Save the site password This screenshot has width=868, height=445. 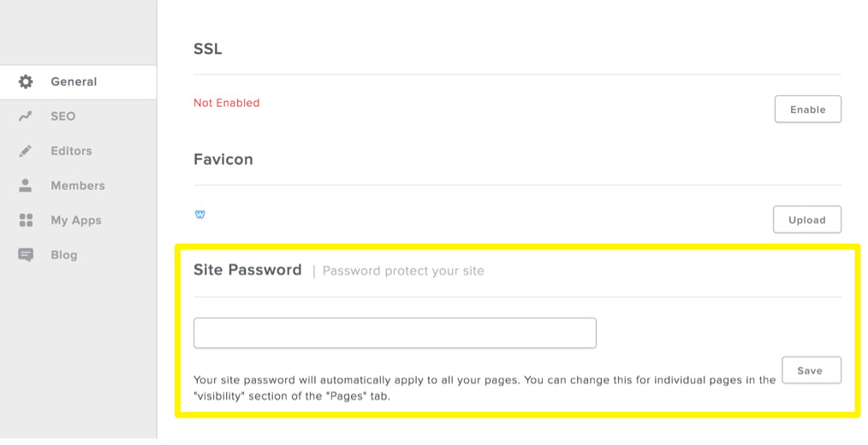point(810,371)
